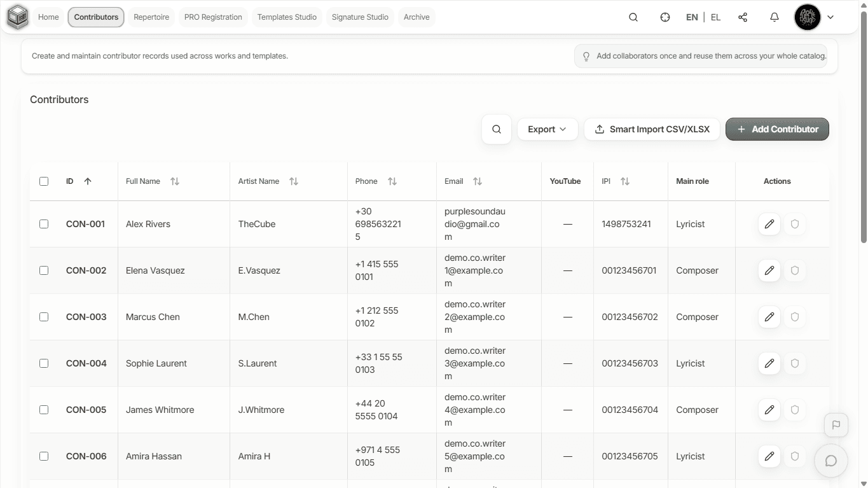Viewport: 868px width, 488px height.
Task: Open search from top navigation bar
Action: click(x=633, y=17)
